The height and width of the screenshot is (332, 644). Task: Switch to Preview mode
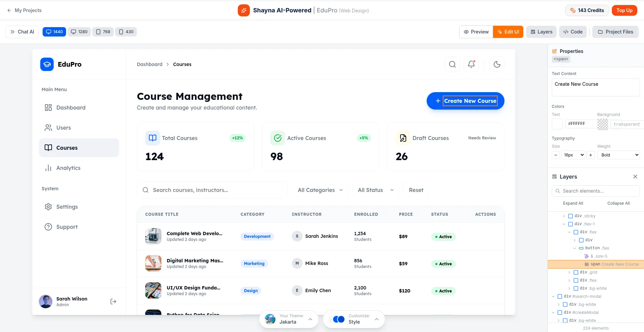coord(476,32)
